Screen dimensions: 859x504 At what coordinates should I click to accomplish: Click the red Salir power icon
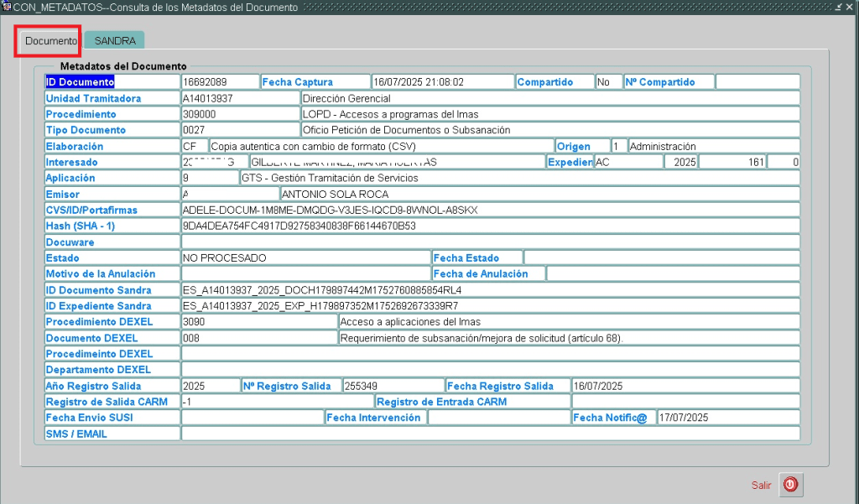coord(791,485)
